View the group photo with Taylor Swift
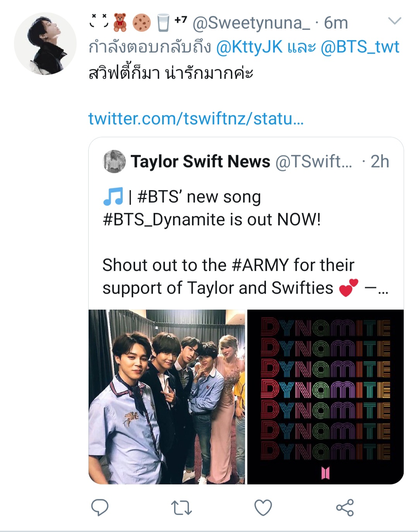This screenshot has width=418, height=532. [167, 397]
